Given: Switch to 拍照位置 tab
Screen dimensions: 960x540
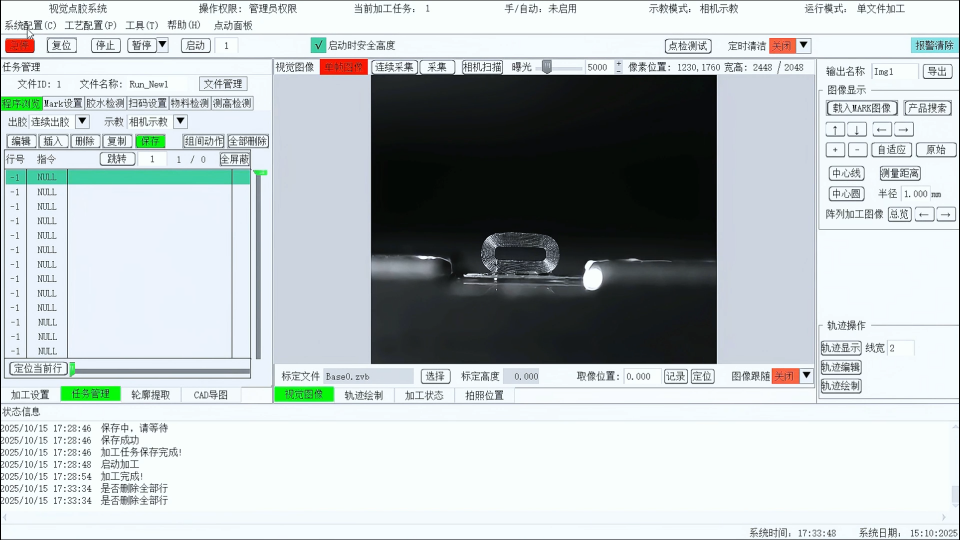Looking at the screenshot, I should point(484,396).
